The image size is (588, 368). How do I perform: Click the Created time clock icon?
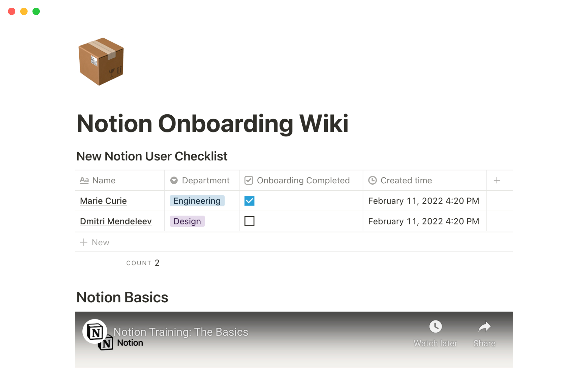(x=372, y=180)
